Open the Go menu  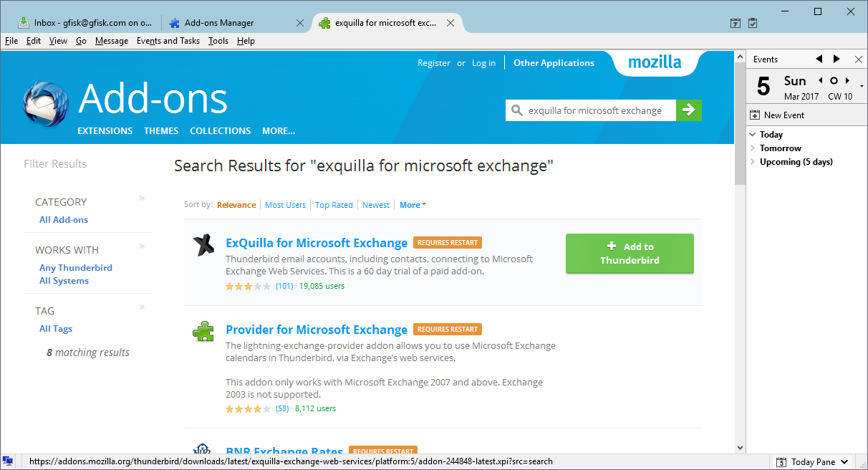81,41
